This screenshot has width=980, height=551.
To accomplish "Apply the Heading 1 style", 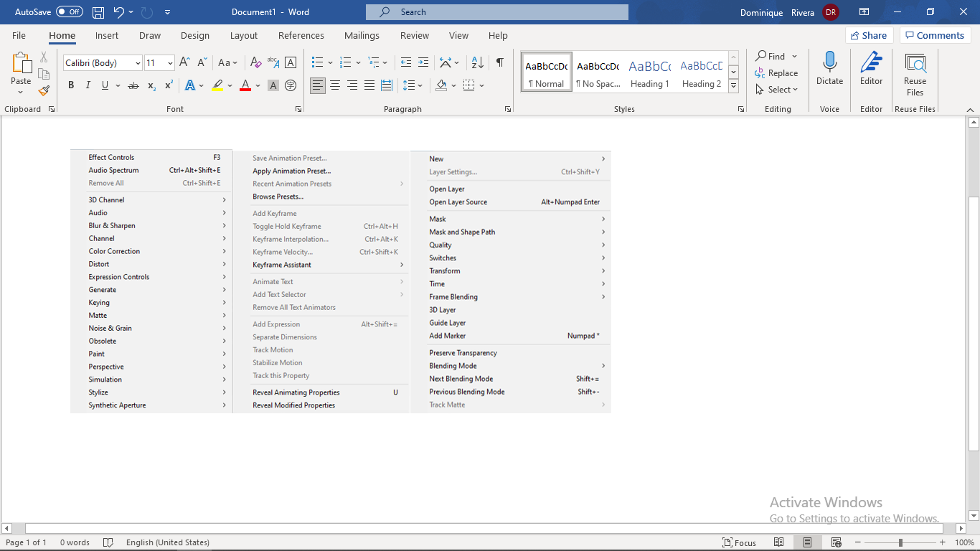I will coord(650,72).
